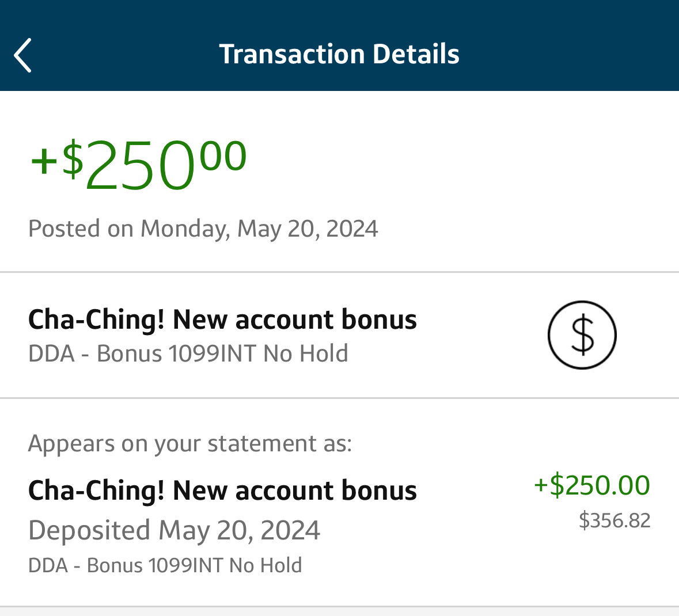
Task: Tap the year 2024 in the Posted date
Action: 352,229
